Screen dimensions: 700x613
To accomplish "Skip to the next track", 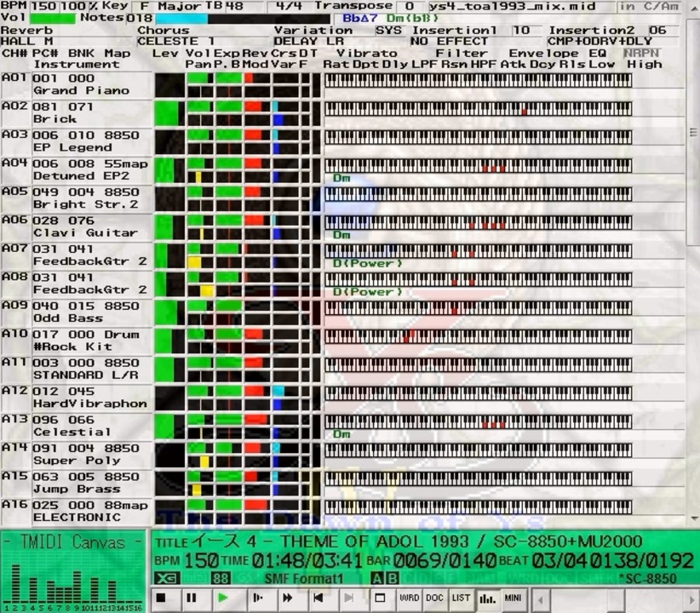I will (x=348, y=598).
